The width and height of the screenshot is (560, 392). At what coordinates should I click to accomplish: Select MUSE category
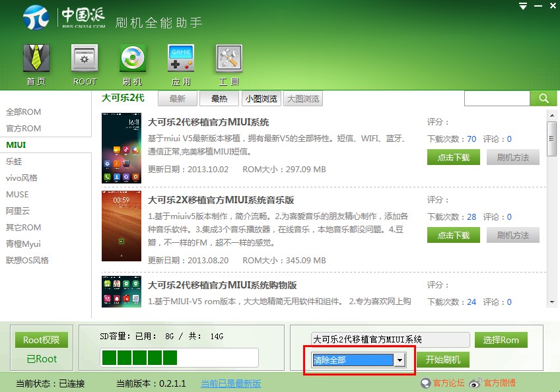pos(17,194)
